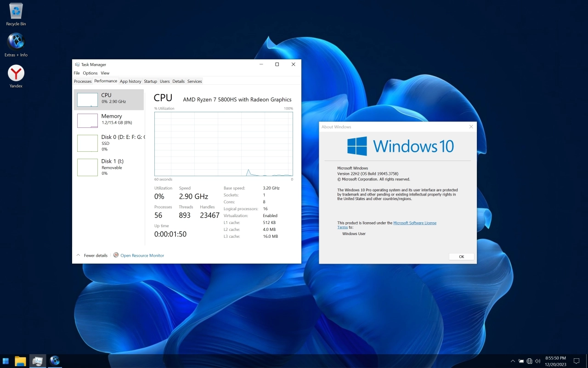Switch to the Details tab
This screenshot has height=368, width=588.
coord(178,81)
